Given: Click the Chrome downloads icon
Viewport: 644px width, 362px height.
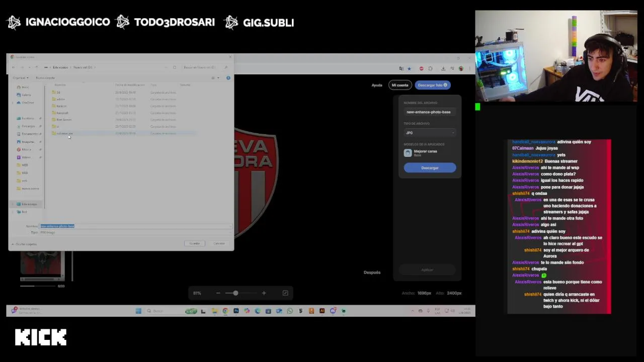Looking at the screenshot, I should tap(443, 68).
